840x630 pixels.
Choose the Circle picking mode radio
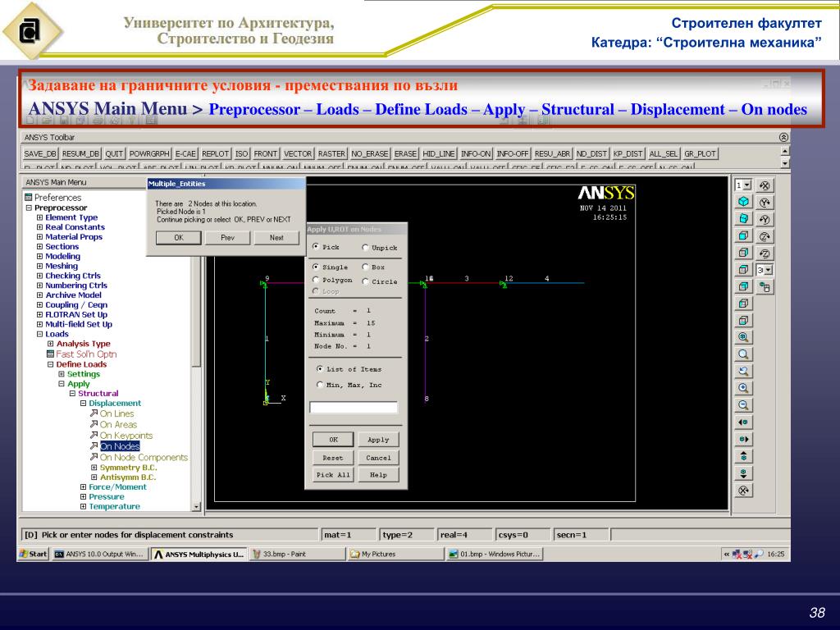[365, 281]
